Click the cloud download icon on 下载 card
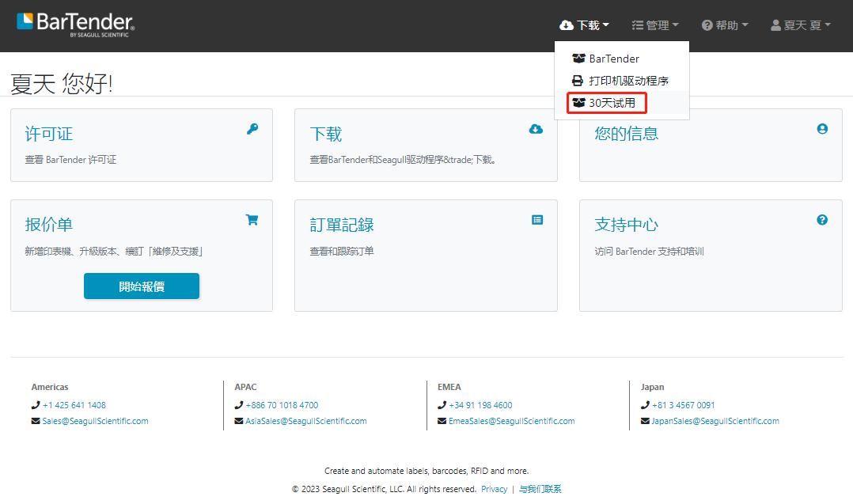Image resolution: width=853 pixels, height=504 pixels. 536,129
